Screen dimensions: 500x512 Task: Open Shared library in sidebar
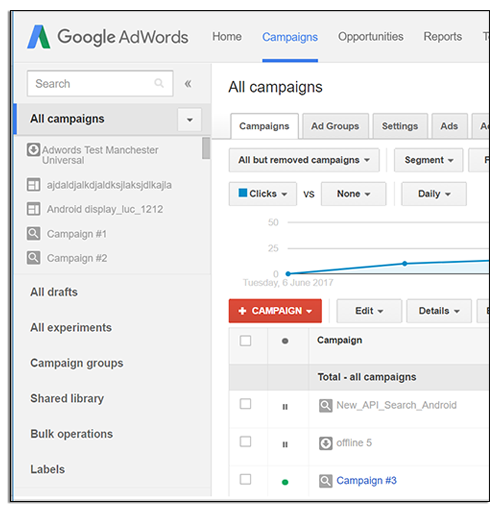point(67,399)
